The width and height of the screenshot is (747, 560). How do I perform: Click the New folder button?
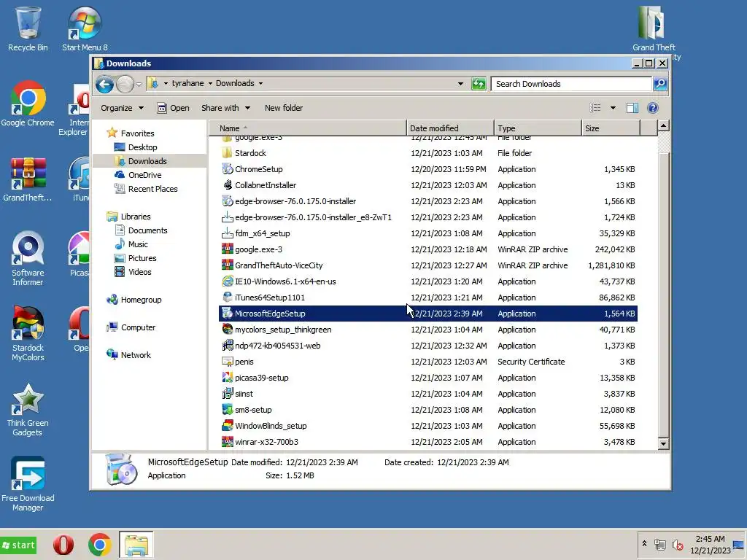(284, 108)
